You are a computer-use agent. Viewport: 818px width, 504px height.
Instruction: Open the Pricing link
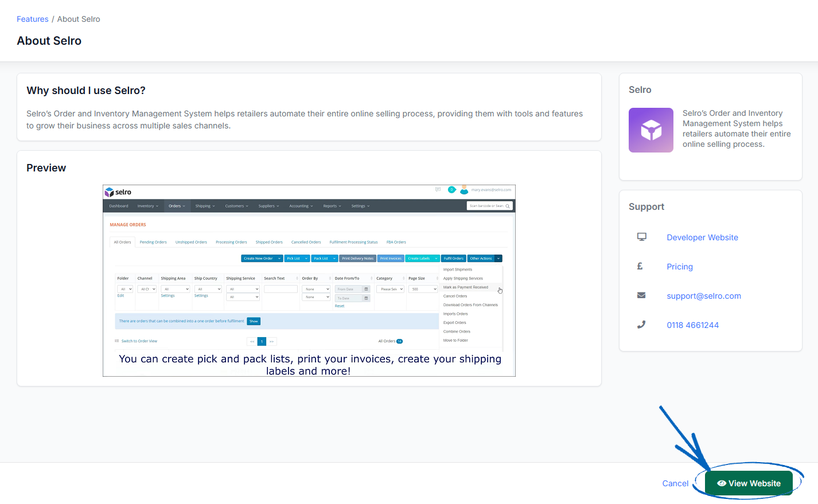pos(680,267)
